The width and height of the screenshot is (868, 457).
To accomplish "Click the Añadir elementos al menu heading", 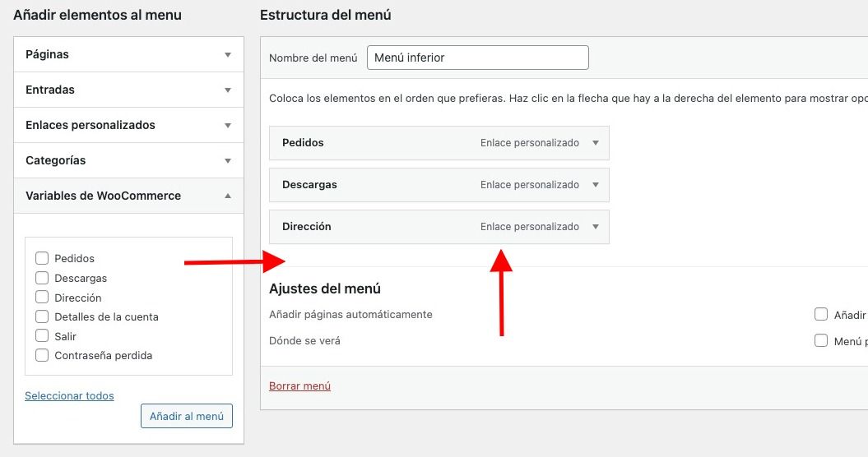I will tap(97, 15).
